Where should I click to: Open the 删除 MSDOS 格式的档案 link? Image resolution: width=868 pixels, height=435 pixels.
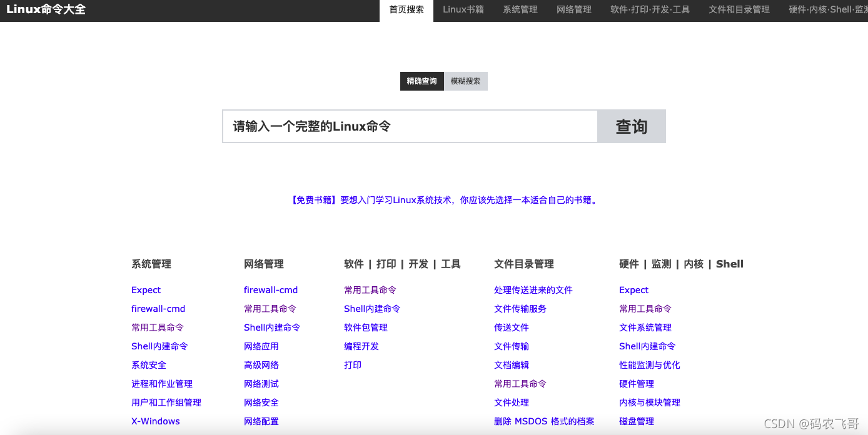[544, 421]
